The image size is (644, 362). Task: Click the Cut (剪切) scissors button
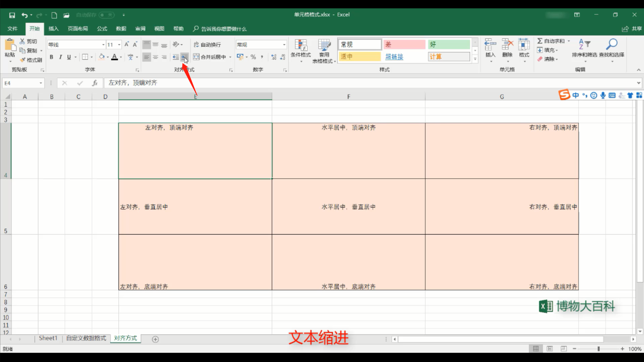click(28, 41)
